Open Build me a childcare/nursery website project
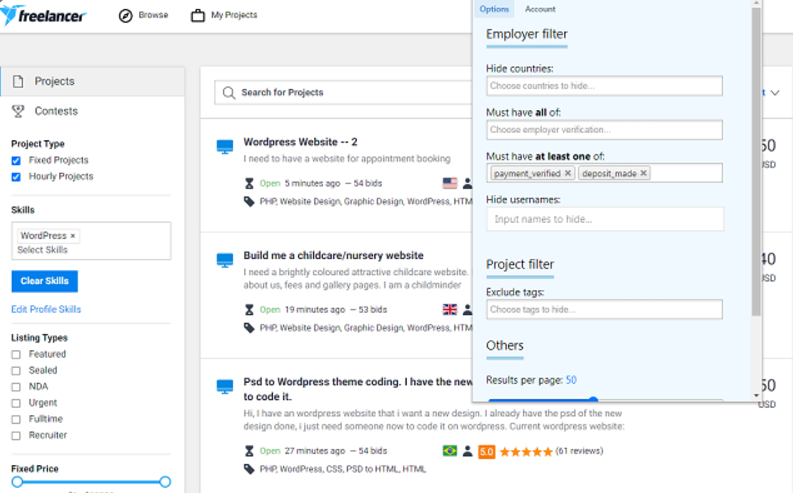 333,256
